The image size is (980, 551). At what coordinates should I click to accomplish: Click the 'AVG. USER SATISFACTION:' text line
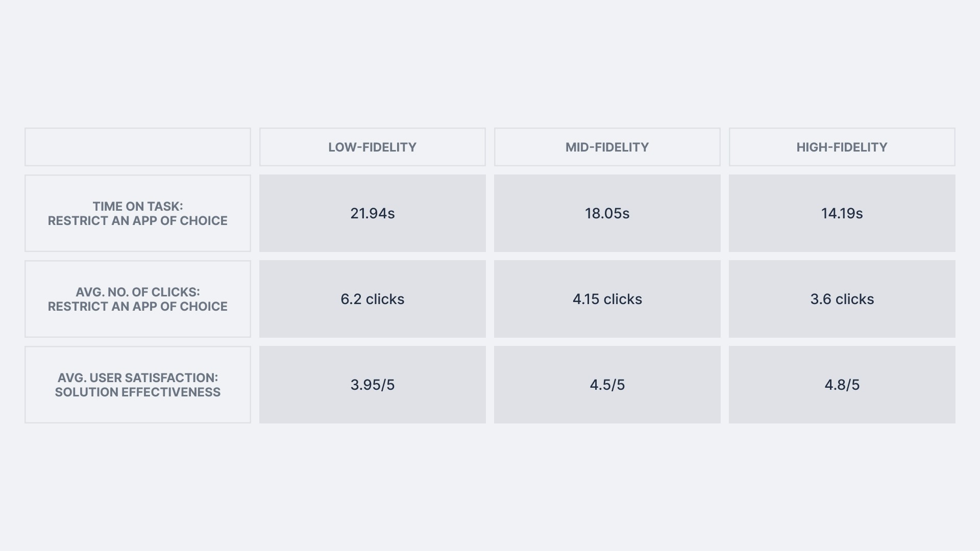[138, 378]
